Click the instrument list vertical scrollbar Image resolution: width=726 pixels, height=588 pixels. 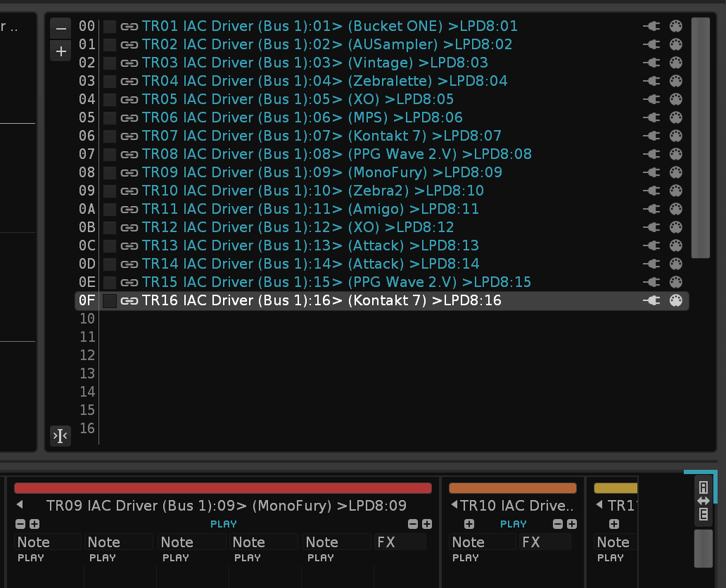pos(701,138)
